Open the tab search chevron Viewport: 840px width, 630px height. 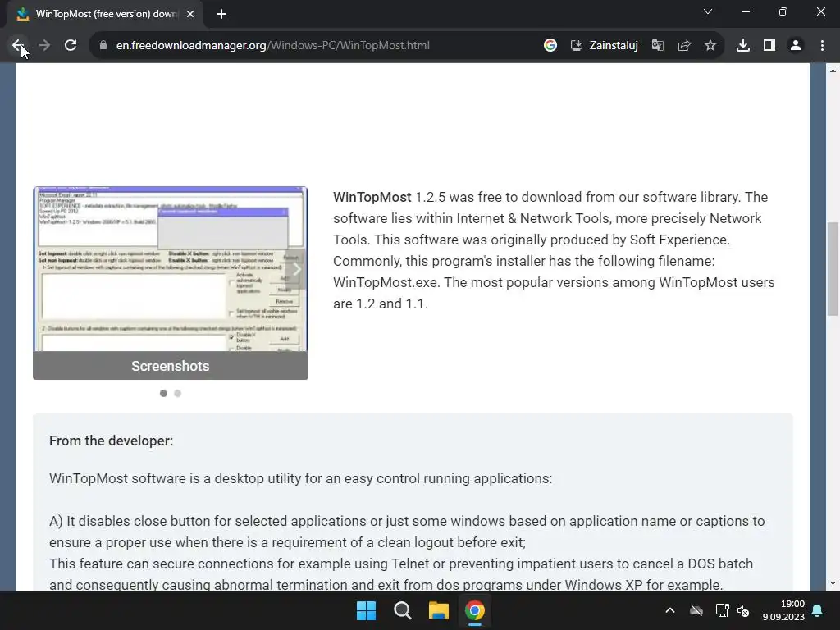(708, 11)
